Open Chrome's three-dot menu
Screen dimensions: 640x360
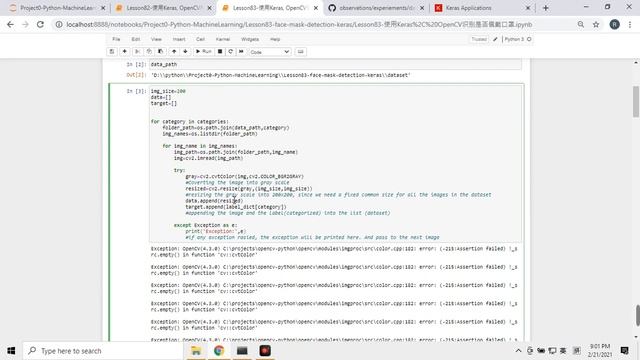point(630,24)
